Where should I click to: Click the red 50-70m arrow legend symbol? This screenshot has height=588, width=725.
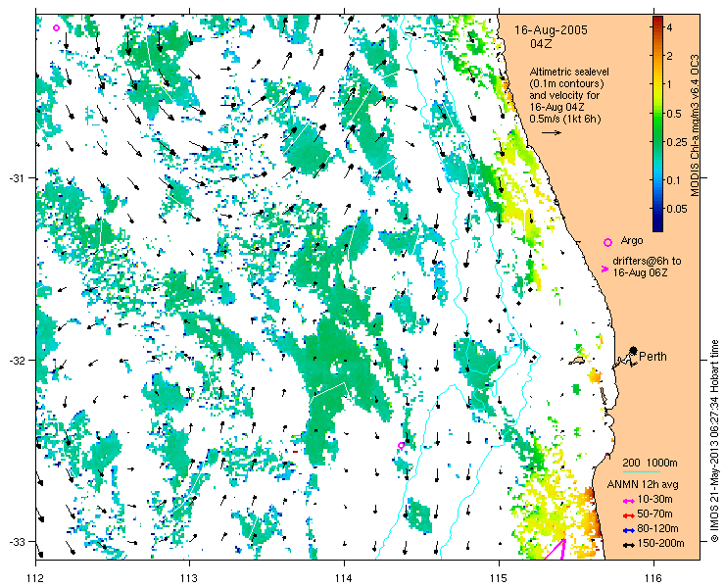click(628, 515)
